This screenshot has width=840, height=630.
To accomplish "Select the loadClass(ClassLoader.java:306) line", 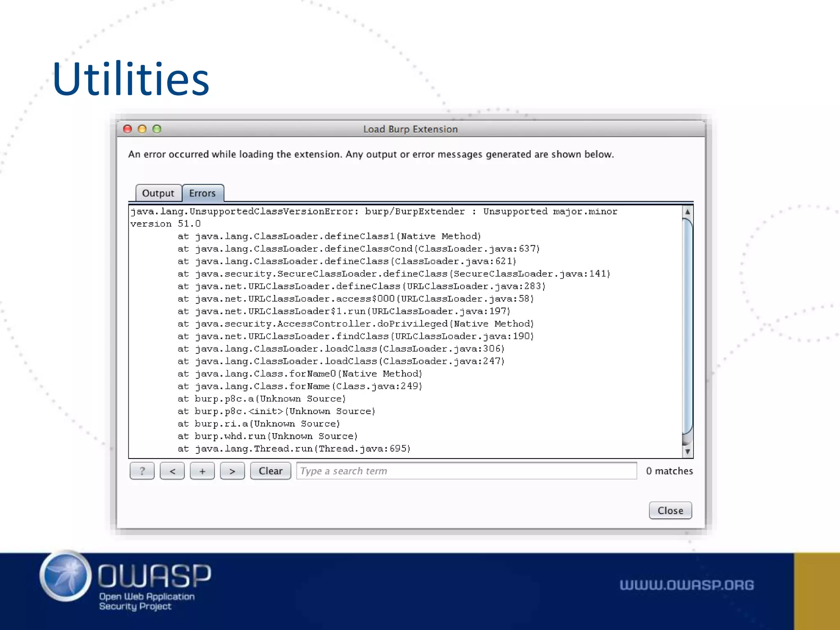I will (341, 349).
